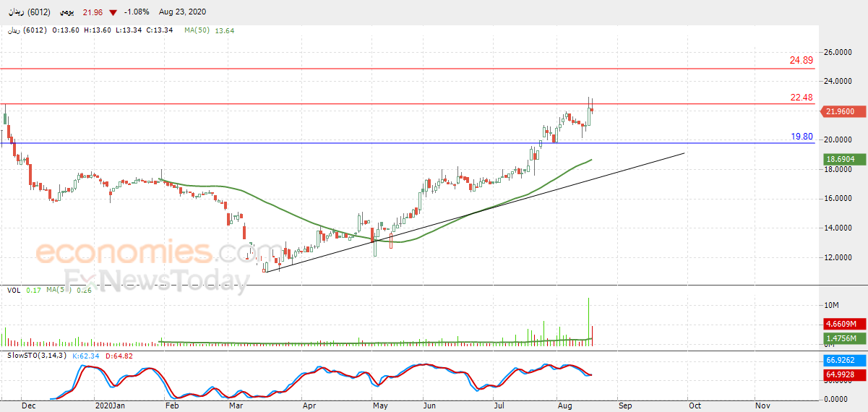Click the VOL panel label
The image size is (868, 412).
point(14,291)
